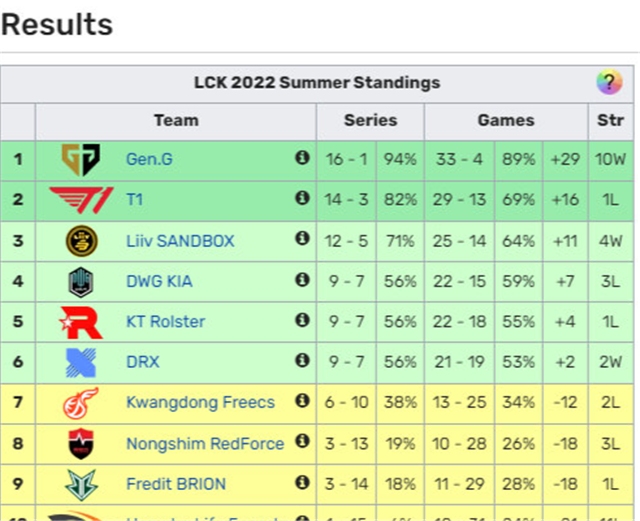
Task: Expand the info icon next to Gen.G
Action: tap(302, 158)
